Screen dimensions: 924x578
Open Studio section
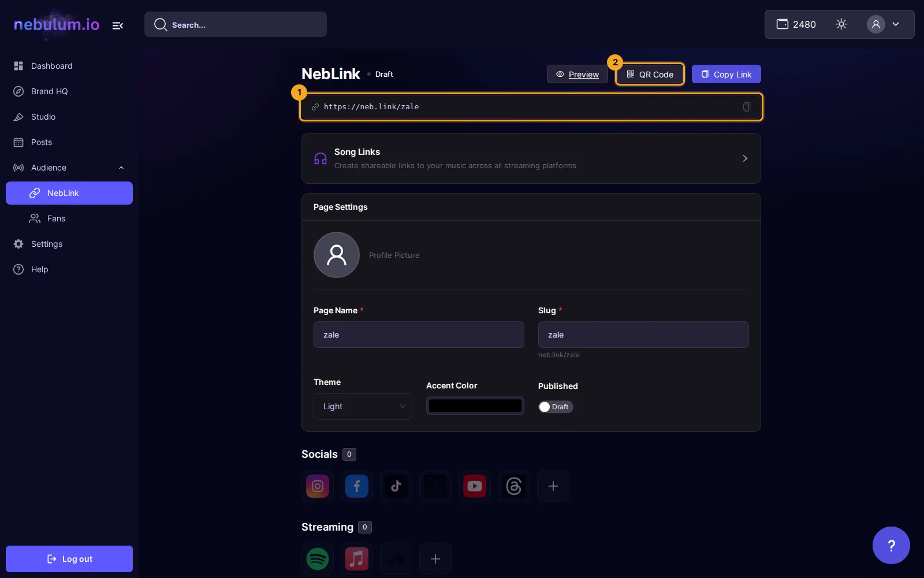coord(69,117)
